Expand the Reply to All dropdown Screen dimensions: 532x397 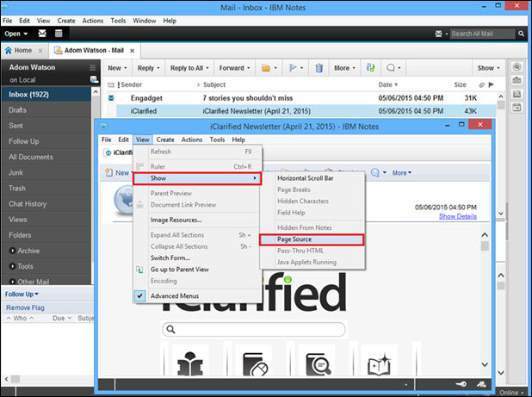tap(189, 68)
